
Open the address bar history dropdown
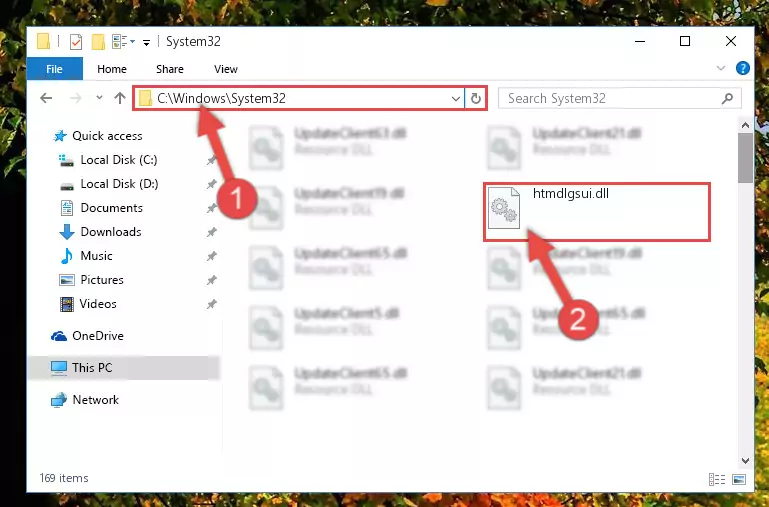[x=456, y=99]
